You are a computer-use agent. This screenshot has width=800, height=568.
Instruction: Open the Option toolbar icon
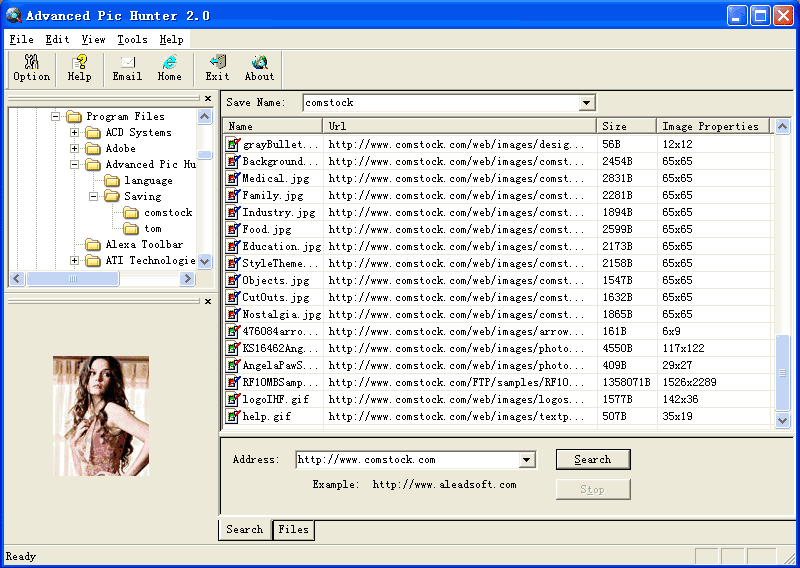coord(31,68)
